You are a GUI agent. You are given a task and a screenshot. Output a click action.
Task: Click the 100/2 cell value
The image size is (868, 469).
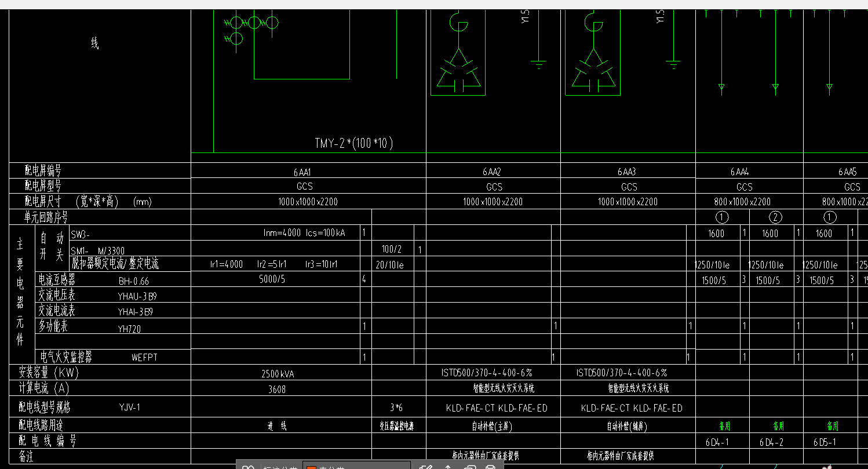[x=392, y=249]
